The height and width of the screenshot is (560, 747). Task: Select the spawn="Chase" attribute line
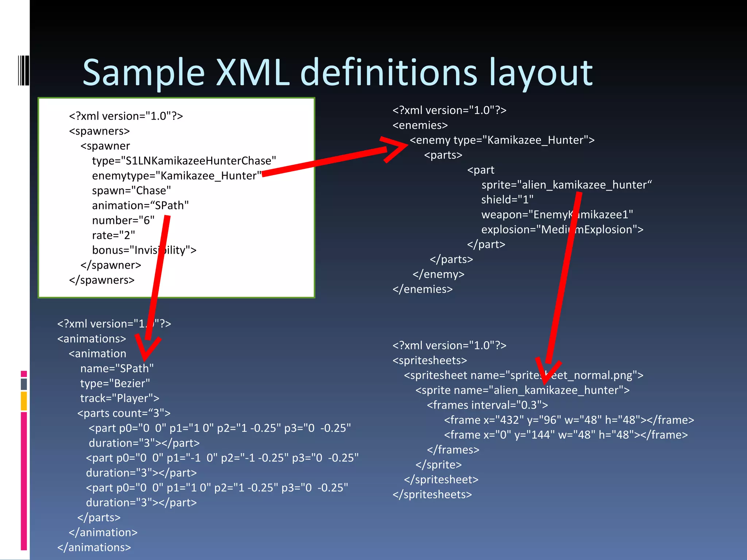131,191
